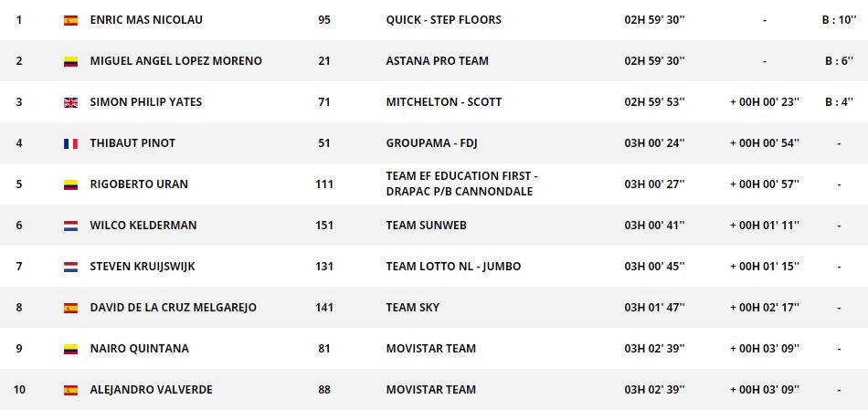Click Team Sky in the team column
This screenshot has width=868, height=410.
pos(412,308)
